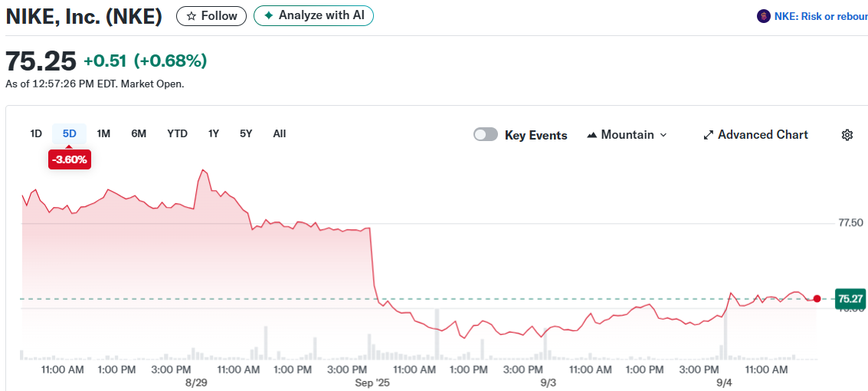Switch to the 6M time range
The width and height of the screenshot is (868, 391).
139,133
